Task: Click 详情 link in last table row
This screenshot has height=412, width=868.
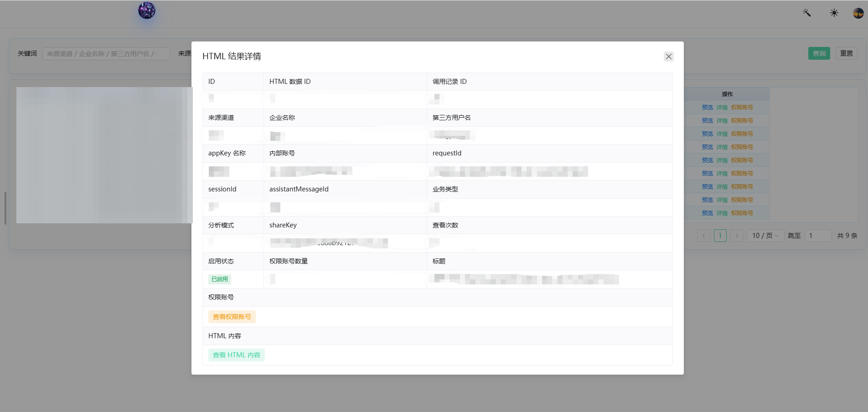Action: [x=722, y=213]
